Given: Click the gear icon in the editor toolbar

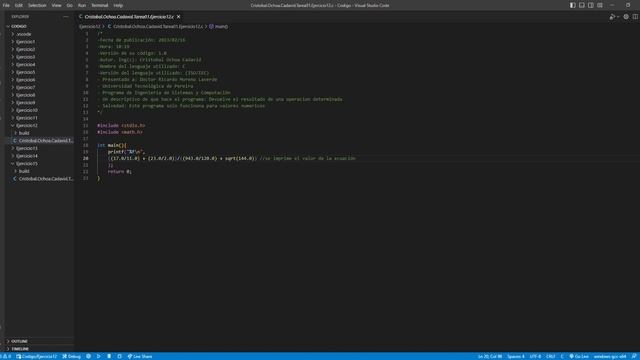Looking at the screenshot, I should (626, 17).
